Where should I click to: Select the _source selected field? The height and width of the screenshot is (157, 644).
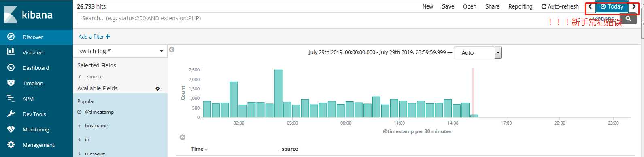point(94,77)
